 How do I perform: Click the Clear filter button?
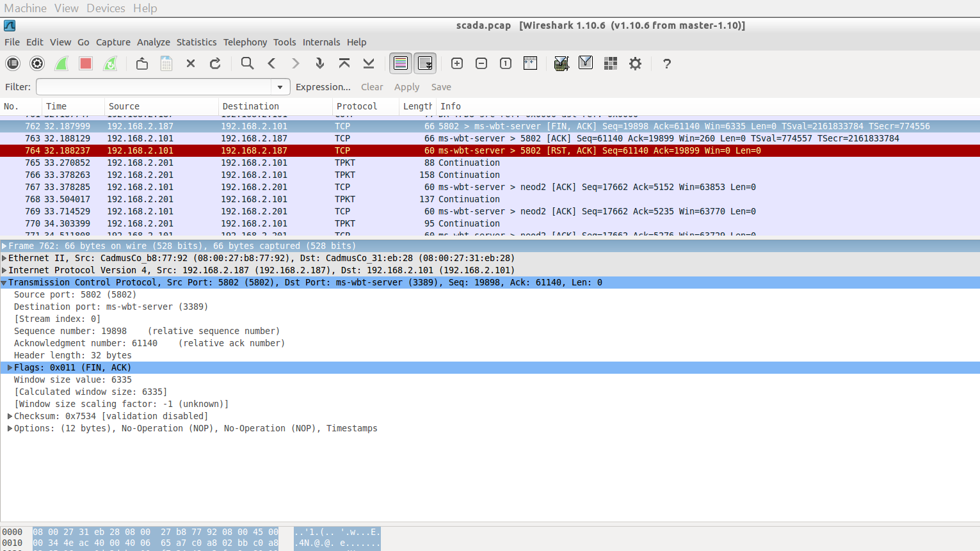point(372,87)
